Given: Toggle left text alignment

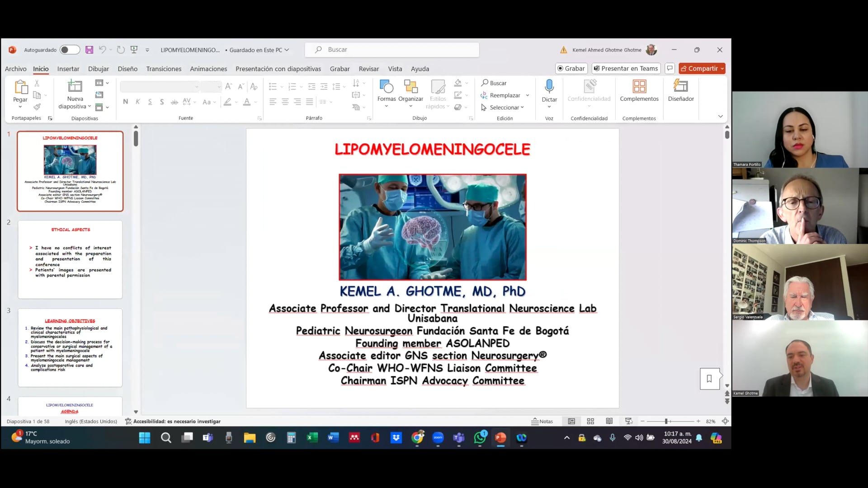Looking at the screenshot, I should point(273,102).
